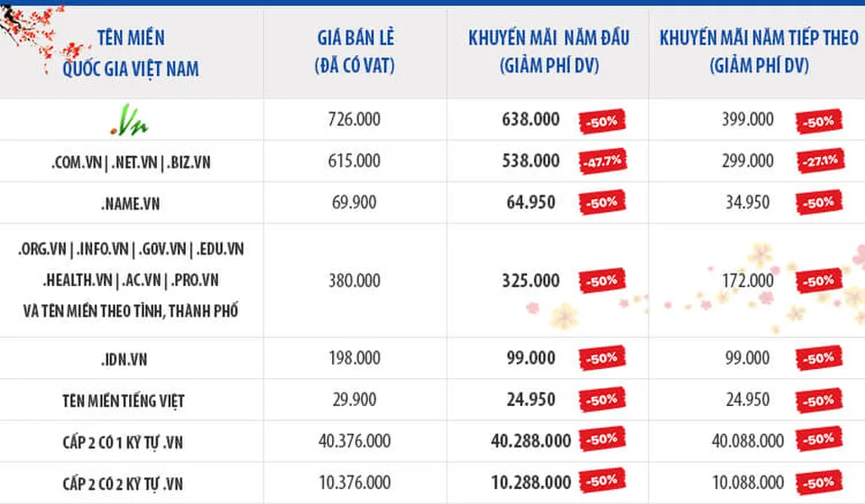Click the -50% badge beside 64.950

click(x=601, y=203)
